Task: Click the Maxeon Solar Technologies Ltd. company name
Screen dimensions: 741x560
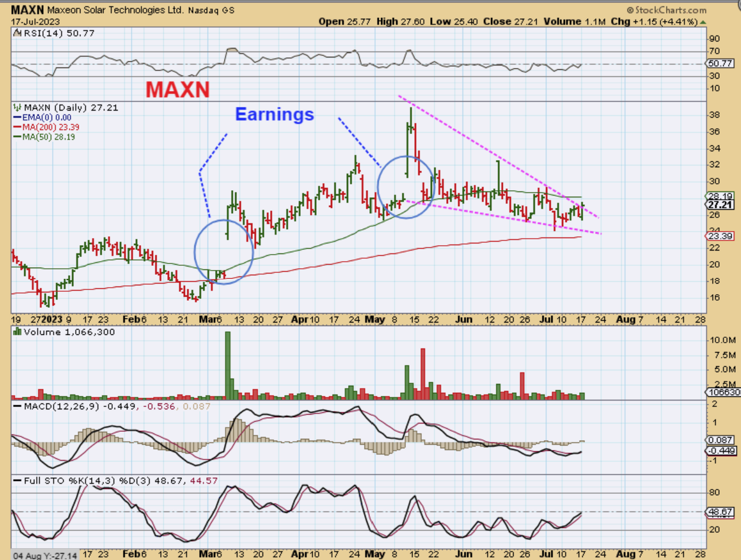Action: point(116,11)
